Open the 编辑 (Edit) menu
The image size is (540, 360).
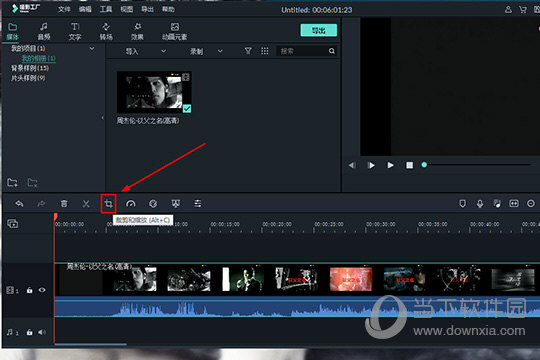click(85, 9)
